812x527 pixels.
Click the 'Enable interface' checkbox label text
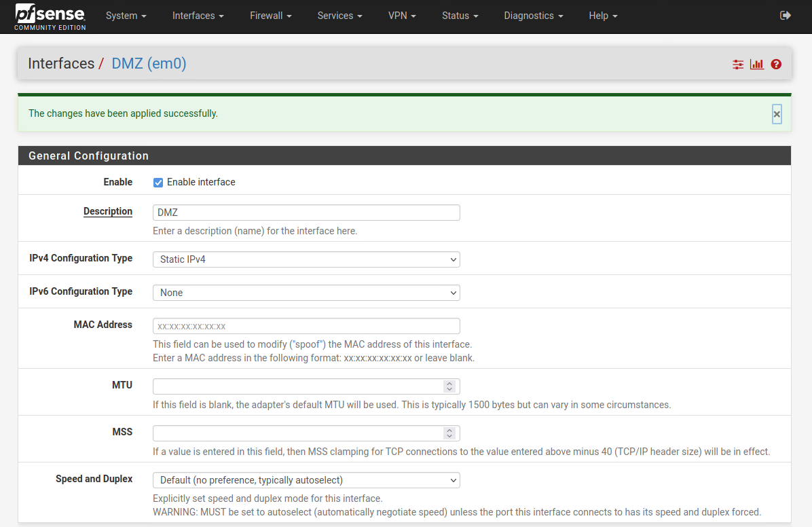[x=201, y=183]
